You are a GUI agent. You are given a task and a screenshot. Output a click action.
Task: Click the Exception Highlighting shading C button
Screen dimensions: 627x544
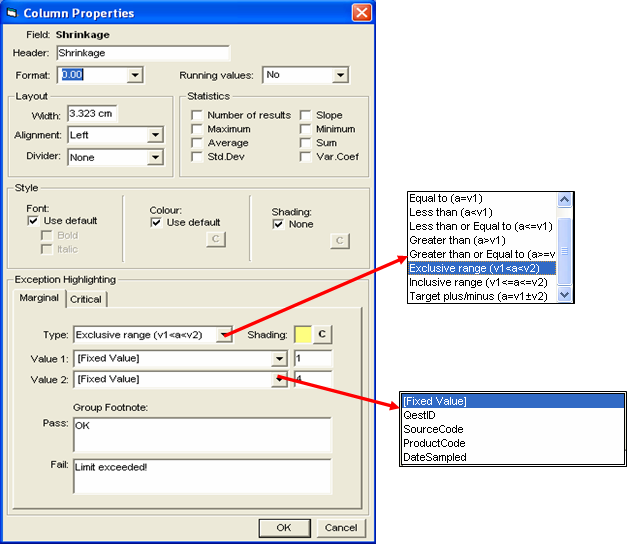pos(323,334)
